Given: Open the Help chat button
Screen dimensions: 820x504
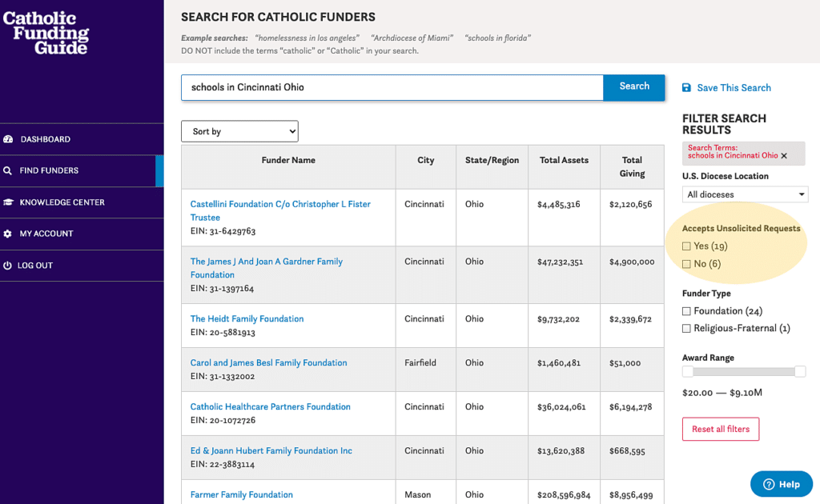Looking at the screenshot, I should (x=782, y=484).
